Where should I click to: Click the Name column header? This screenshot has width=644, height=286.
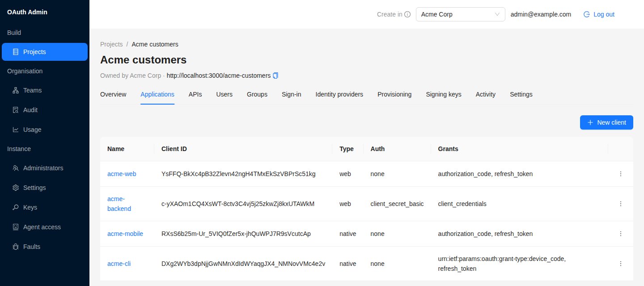(x=116, y=149)
